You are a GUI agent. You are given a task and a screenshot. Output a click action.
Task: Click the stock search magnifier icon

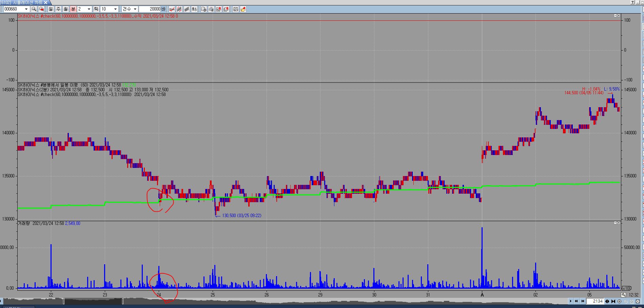click(x=34, y=9)
